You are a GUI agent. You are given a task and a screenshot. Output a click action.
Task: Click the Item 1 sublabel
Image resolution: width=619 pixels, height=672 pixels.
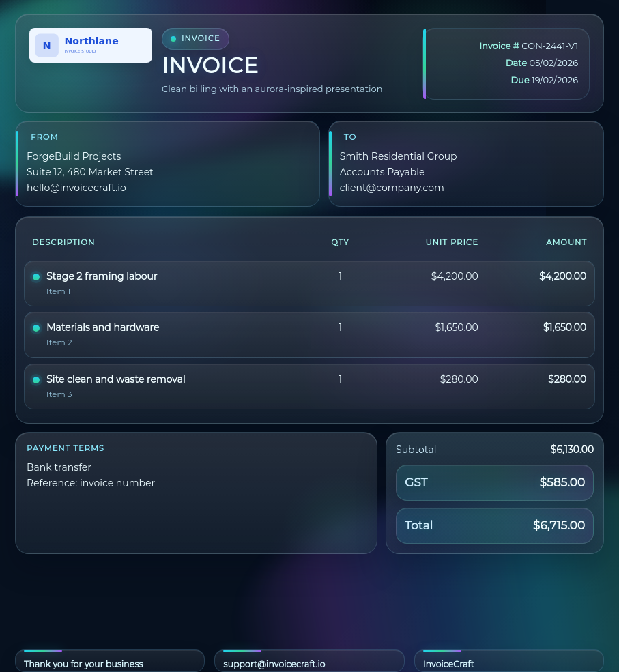click(x=58, y=291)
